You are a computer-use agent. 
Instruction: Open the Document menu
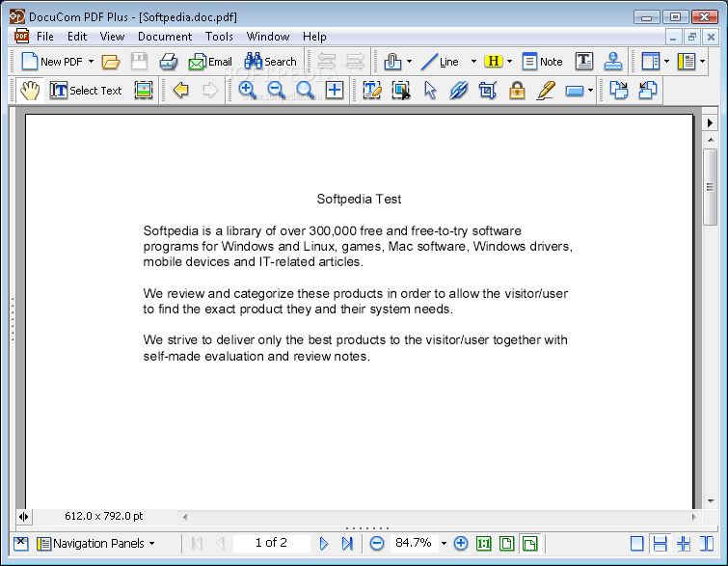click(x=165, y=37)
